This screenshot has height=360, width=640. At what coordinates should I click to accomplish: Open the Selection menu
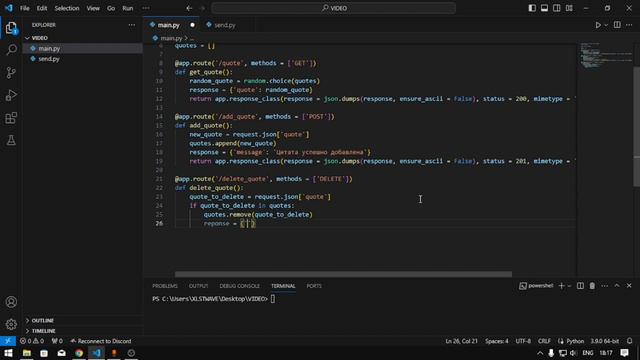pos(67,8)
